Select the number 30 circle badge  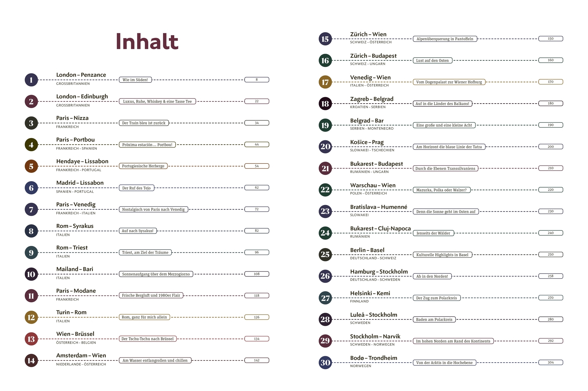[x=325, y=363]
